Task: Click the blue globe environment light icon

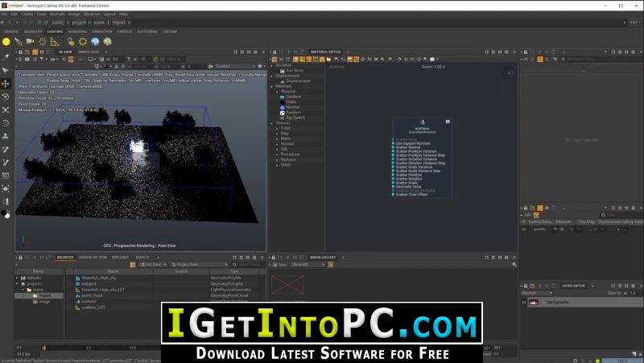Action: click(x=95, y=42)
